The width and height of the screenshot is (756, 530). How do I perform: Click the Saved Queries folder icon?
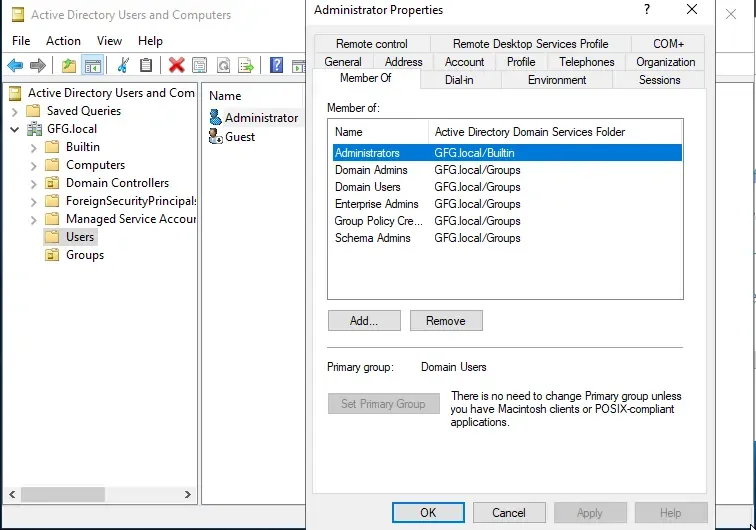click(x=33, y=111)
